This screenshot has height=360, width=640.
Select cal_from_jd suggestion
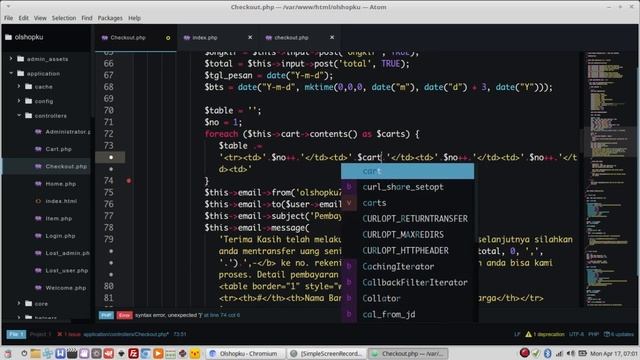(407, 314)
